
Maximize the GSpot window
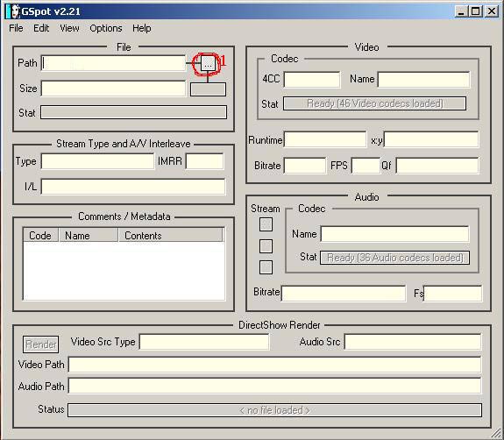(476, 11)
